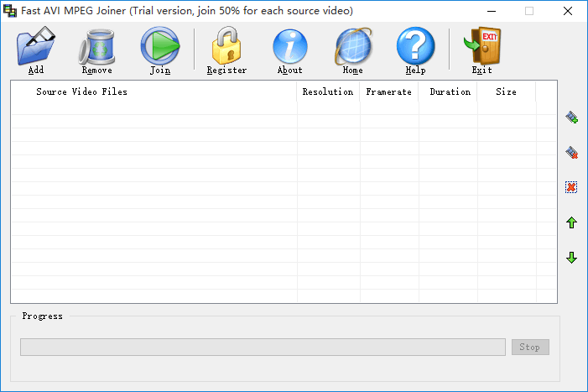Click the Exit door icon
Screen dimensions: 588x392
(482, 46)
